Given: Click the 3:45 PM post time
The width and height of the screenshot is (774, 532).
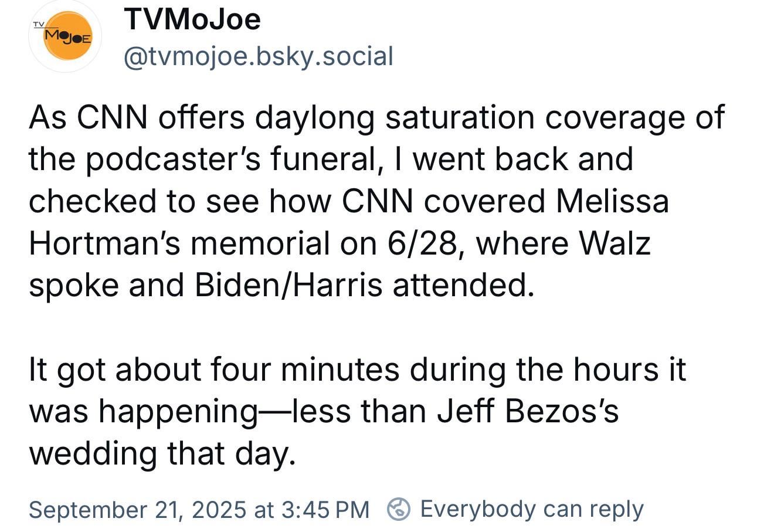Looking at the screenshot, I should pos(325,509).
